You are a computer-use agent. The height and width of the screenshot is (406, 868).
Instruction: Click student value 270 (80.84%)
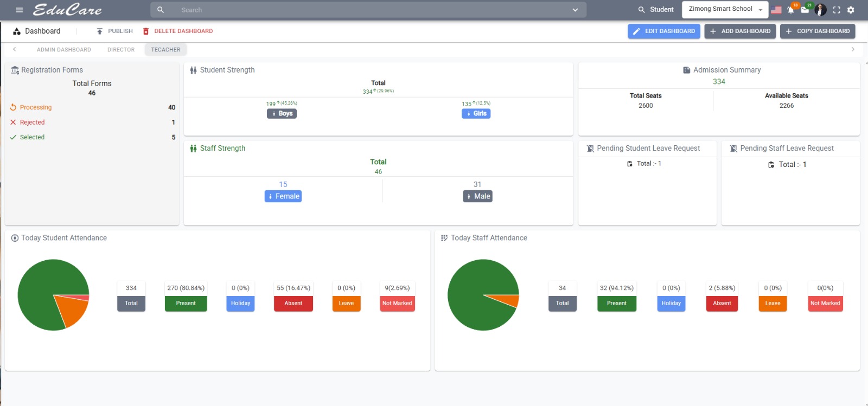[x=186, y=288]
